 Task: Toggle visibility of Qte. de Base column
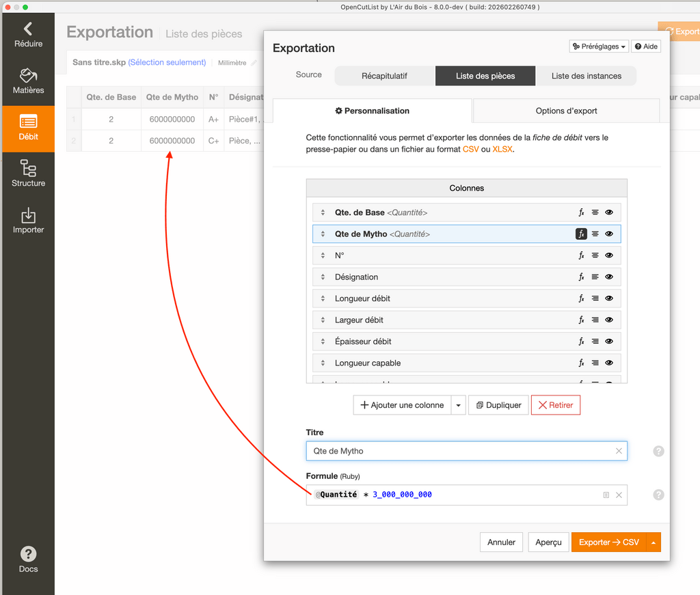click(609, 212)
